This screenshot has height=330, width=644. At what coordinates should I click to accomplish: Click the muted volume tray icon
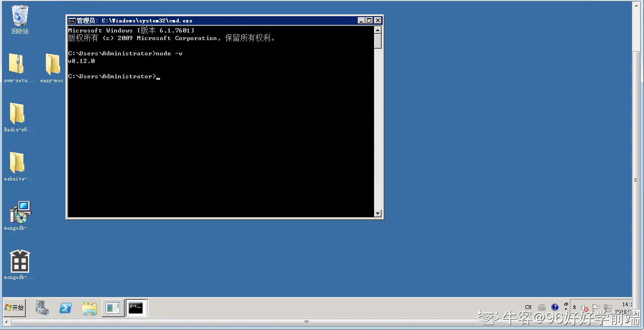click(x=584, y=308)
